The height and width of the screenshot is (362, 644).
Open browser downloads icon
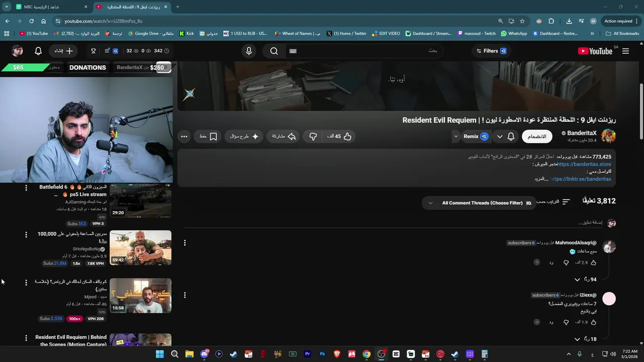click(x=569, y=21)
